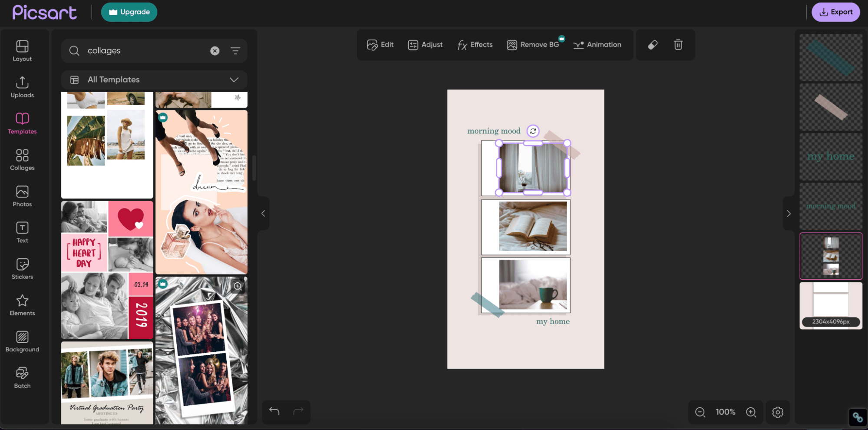The width and height of the screenshot is (868, 430).
Task: Collapse the left templates panel
Action: coord(263,213)
